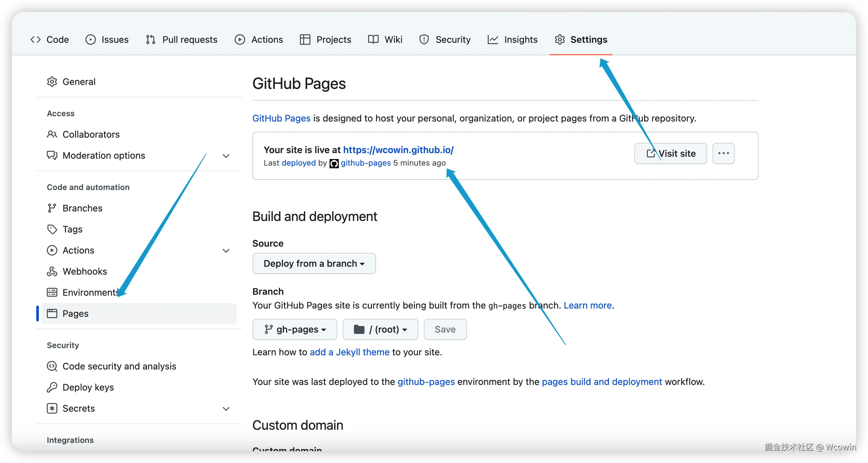Click the Deploy keys key icon
The width and height of the screenshot is (868, 463).
(x=51, y=387)
